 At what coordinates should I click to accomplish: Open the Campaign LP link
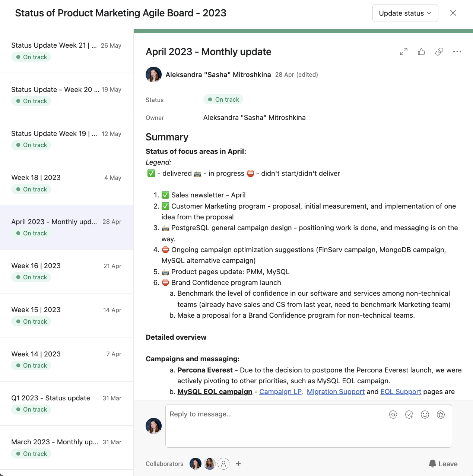coord(280,392)
